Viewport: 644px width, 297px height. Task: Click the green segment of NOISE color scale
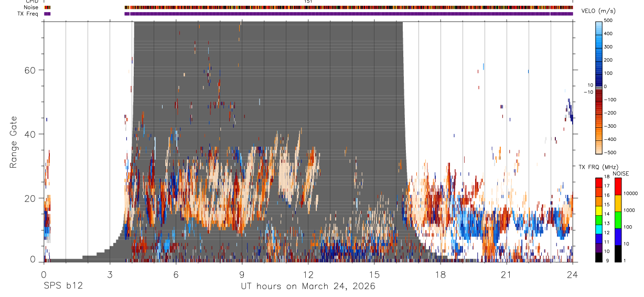tap(618, 219)
